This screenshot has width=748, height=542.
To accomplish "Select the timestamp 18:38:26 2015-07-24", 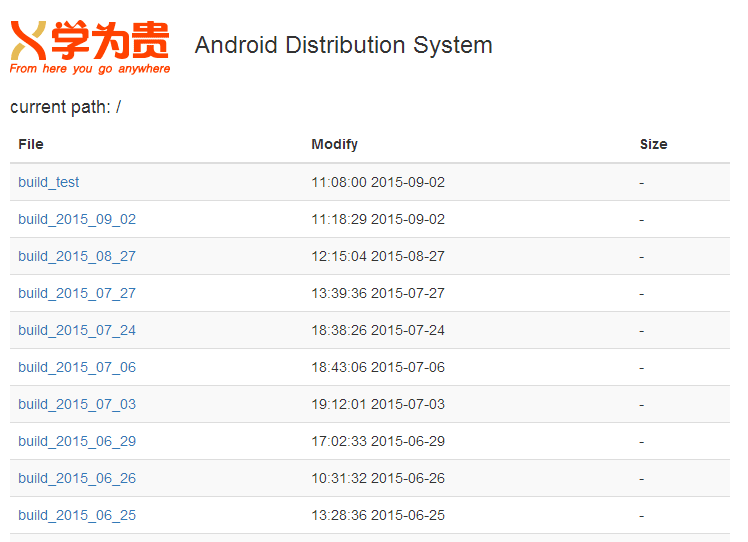I will click(x=378, y=330).
